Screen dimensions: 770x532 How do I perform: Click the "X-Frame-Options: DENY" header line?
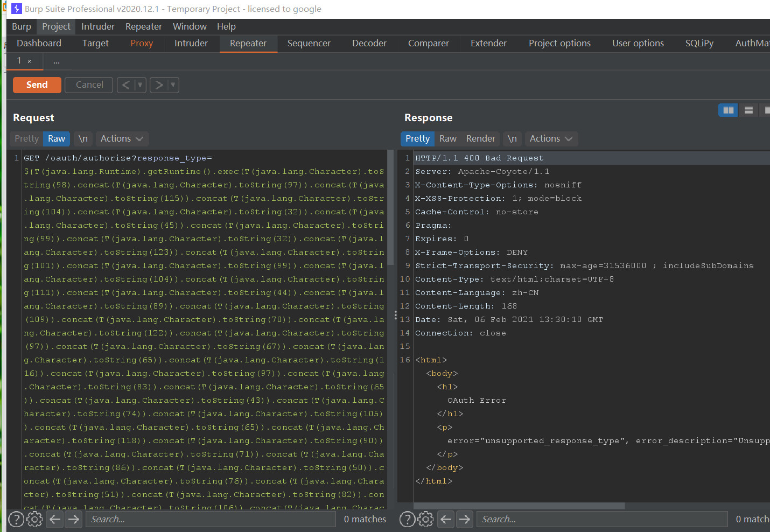[471, 252]
